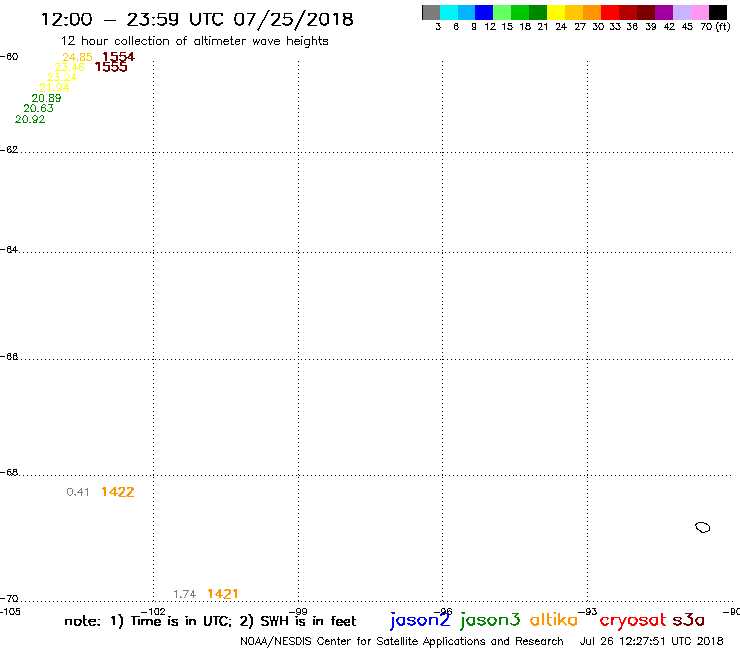Click the orange time stamp 1421
The height and width of the screenshot is (650, 740).
(223, 594)
